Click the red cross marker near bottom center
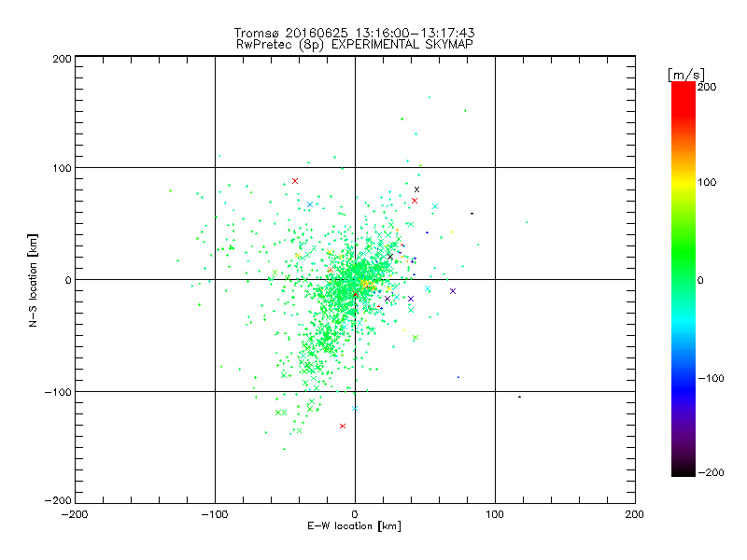 tap(343, 426)
